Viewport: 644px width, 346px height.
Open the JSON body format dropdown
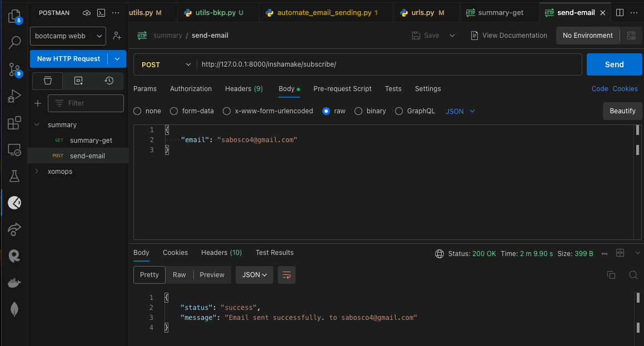click(460, 111)
